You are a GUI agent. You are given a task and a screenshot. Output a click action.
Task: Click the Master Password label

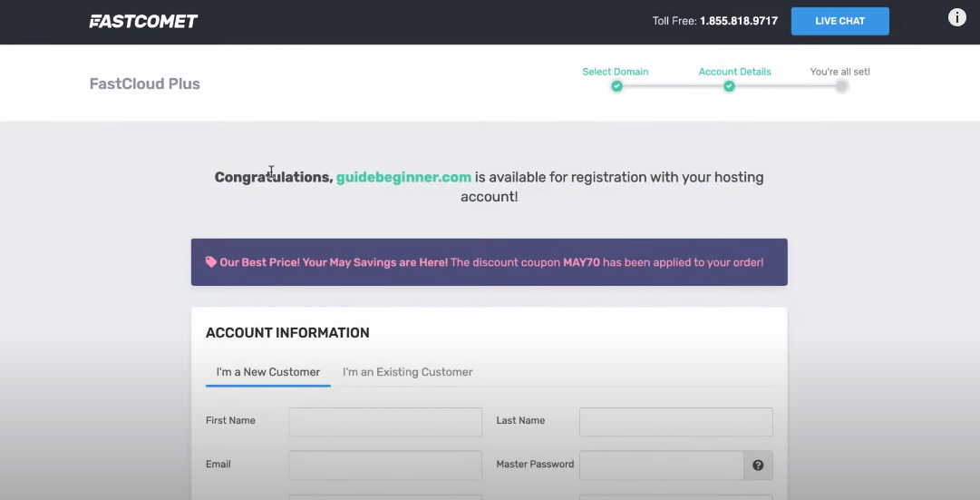pos(535,465)
